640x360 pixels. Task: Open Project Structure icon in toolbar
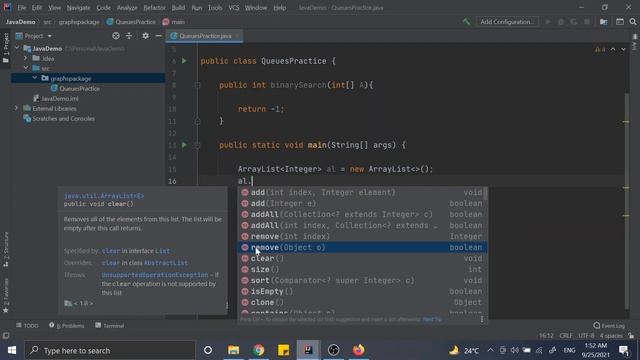pos(603,22)
